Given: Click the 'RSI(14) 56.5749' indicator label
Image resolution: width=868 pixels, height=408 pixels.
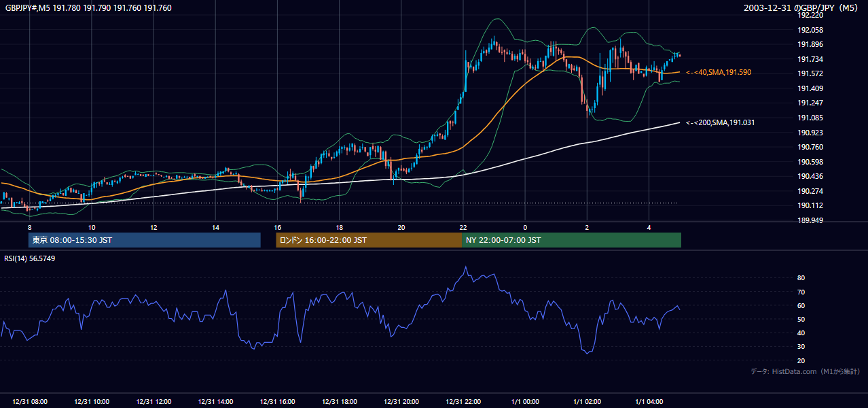Looking at the screenshot, I should (x=29, y=258).
